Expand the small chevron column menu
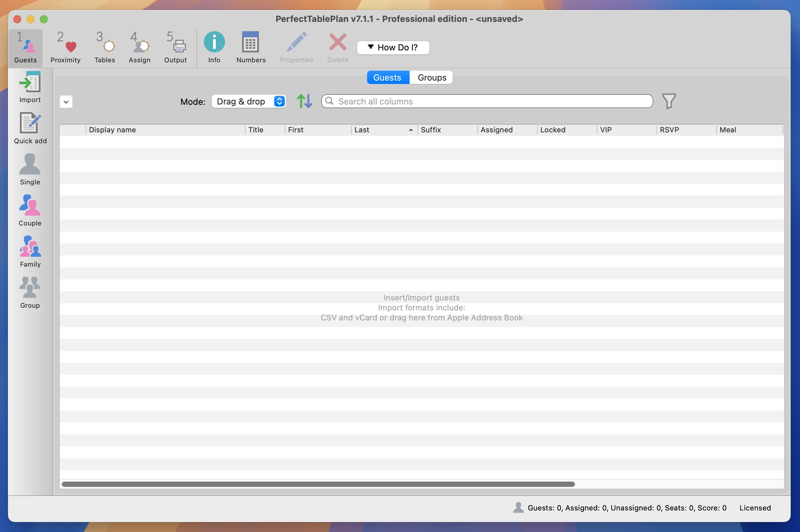 (x=66, y=102)
